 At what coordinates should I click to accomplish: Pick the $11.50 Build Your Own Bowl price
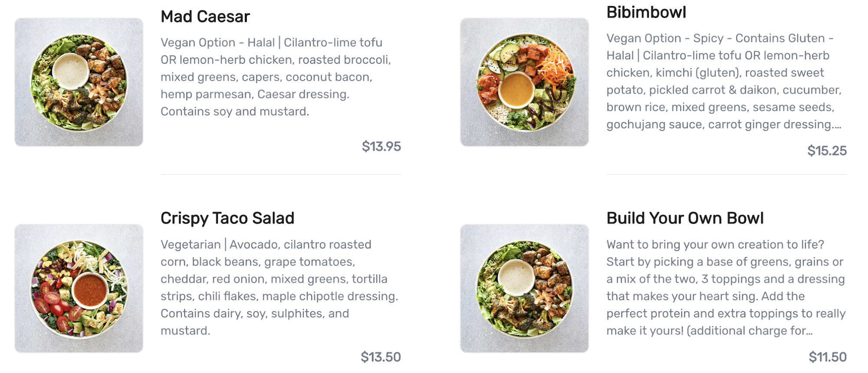click(828, 357)
